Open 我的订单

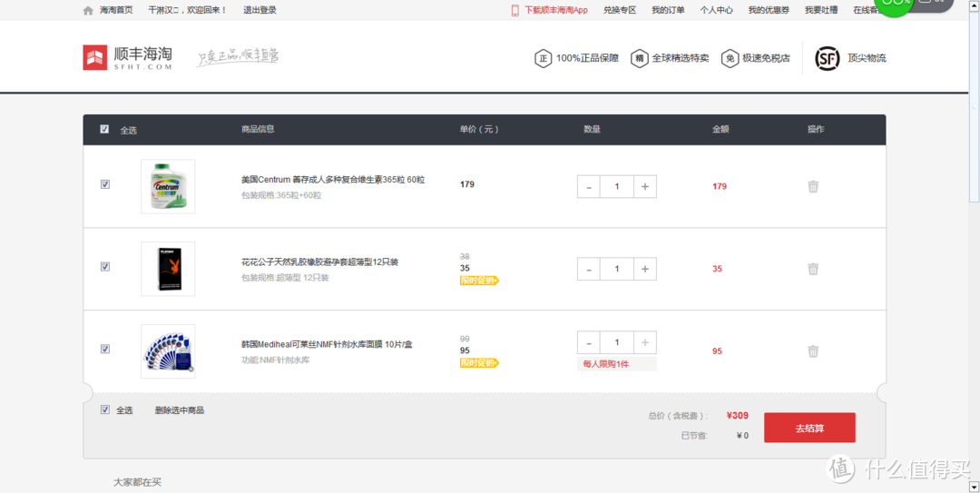668,11
